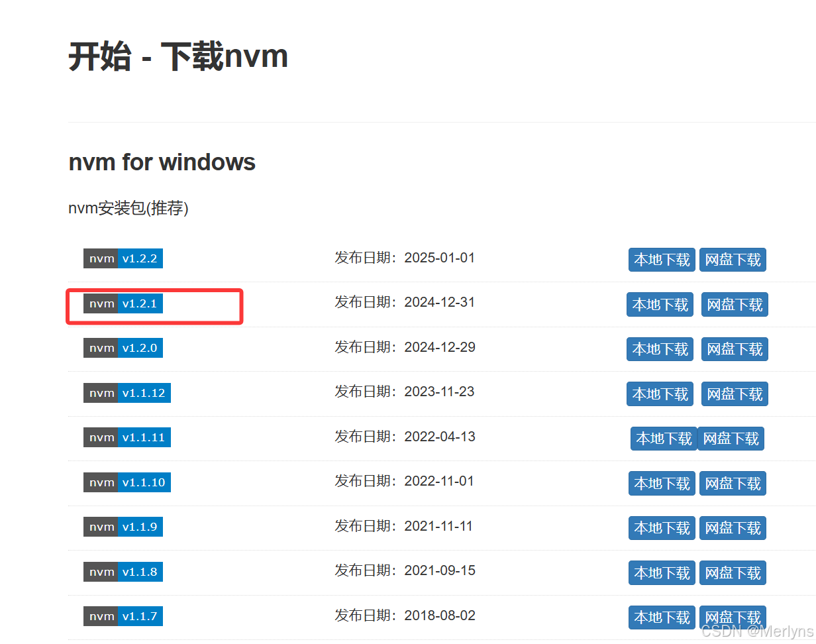Click 本地下载 for nvm v1.1.10
This screenshot has height=644, width=816.
(662, 484)
